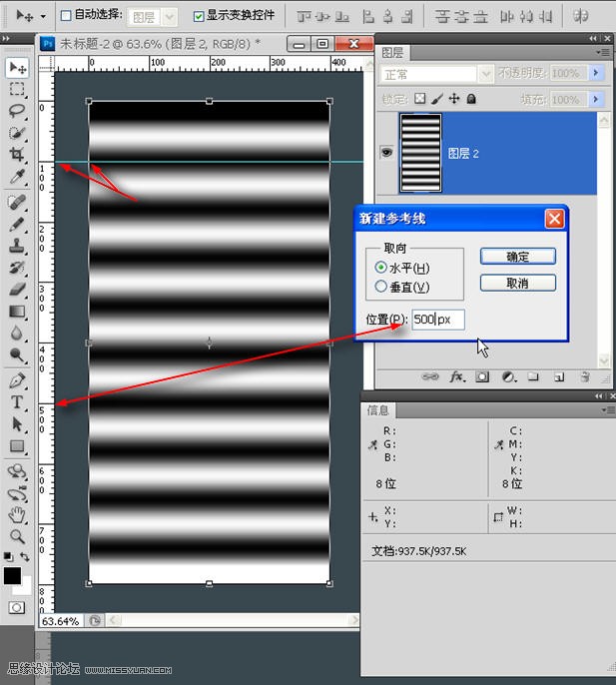Select the Hand tool
The image size is (616, 685).
coord(18,515)
